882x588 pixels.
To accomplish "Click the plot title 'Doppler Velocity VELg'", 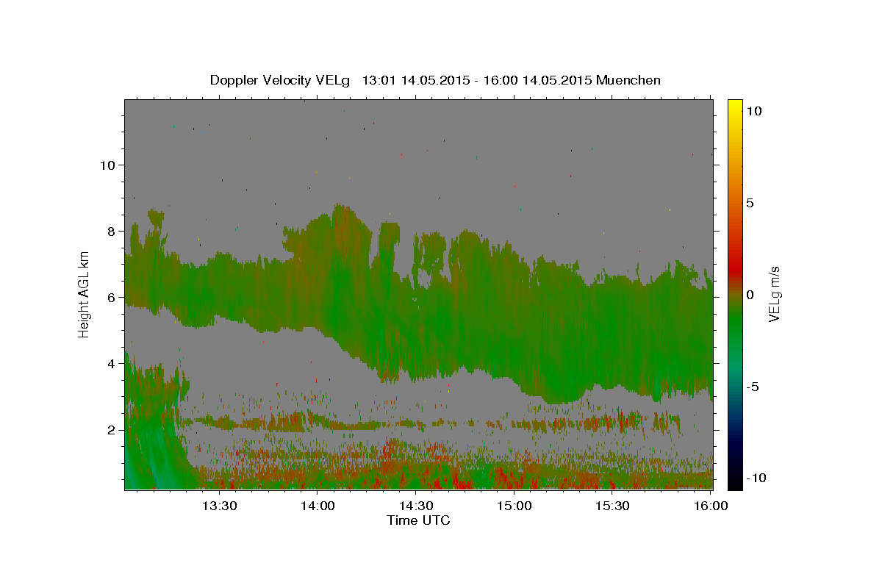I will pos(281,80).
